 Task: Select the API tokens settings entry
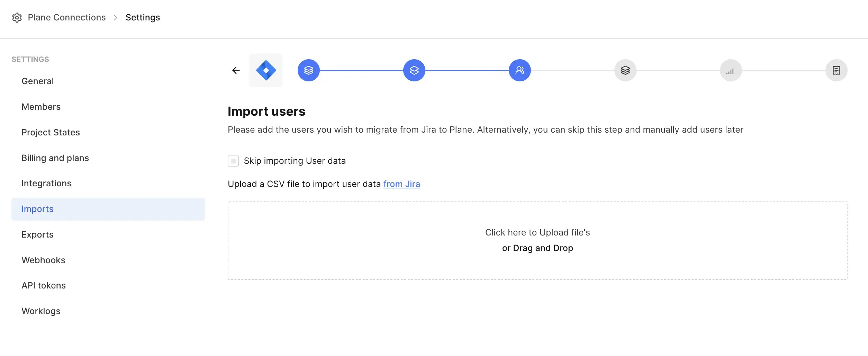pyautogui.click(x=44, y=285)
